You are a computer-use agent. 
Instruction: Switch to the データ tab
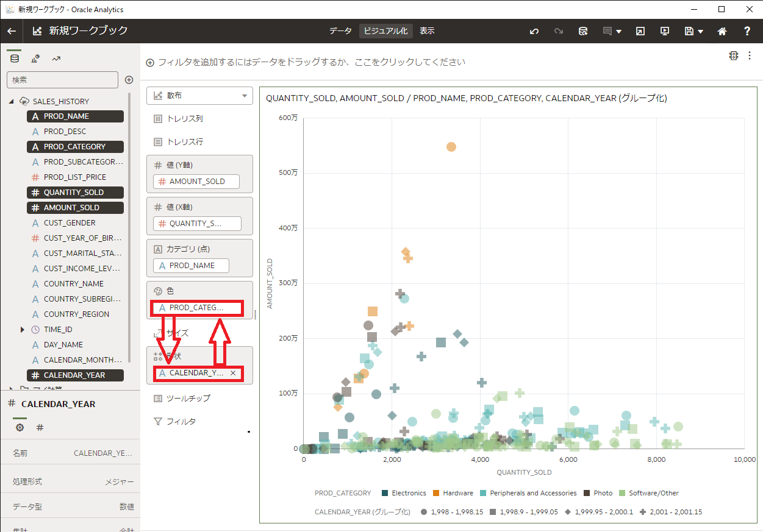[340, 31]
